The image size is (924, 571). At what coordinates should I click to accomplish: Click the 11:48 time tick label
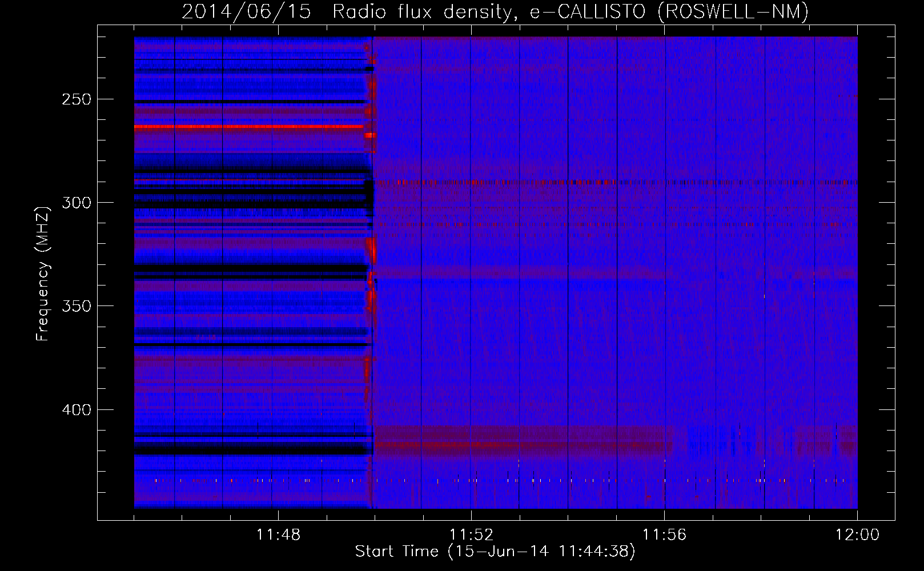[x=278, y=535]
